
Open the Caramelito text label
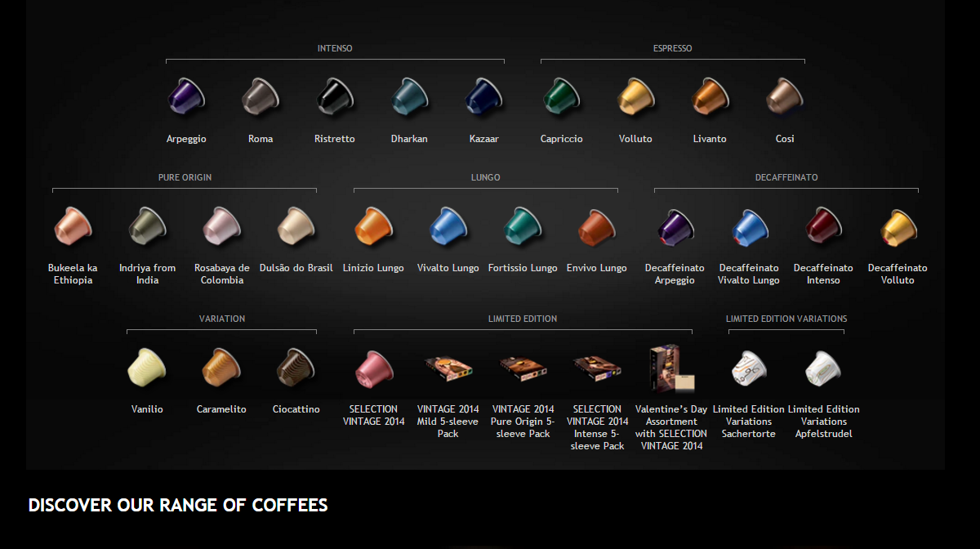point(221,409)
